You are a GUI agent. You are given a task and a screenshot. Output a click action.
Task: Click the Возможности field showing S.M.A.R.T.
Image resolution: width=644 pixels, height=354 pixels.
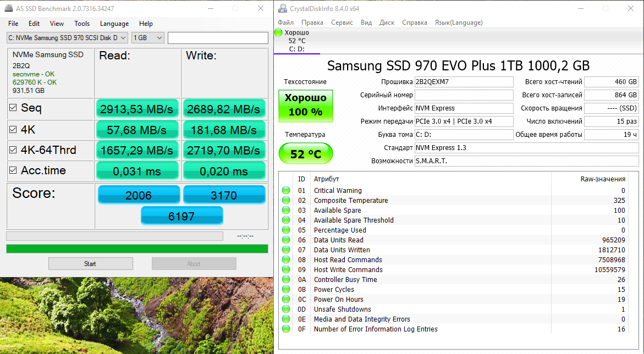[526, 161]
